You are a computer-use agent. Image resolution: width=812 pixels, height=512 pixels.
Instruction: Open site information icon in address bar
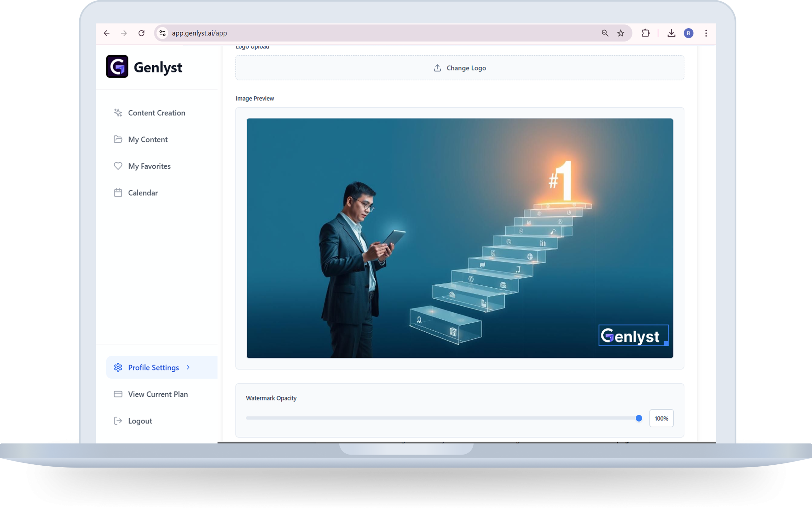pyautogui.click(x=162, y=33)
